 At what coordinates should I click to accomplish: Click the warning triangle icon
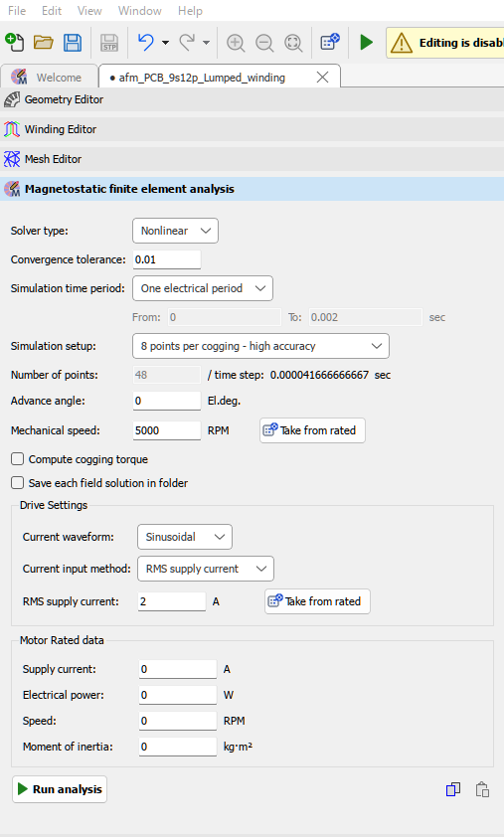pyautogui.click(x=401, y=43)
